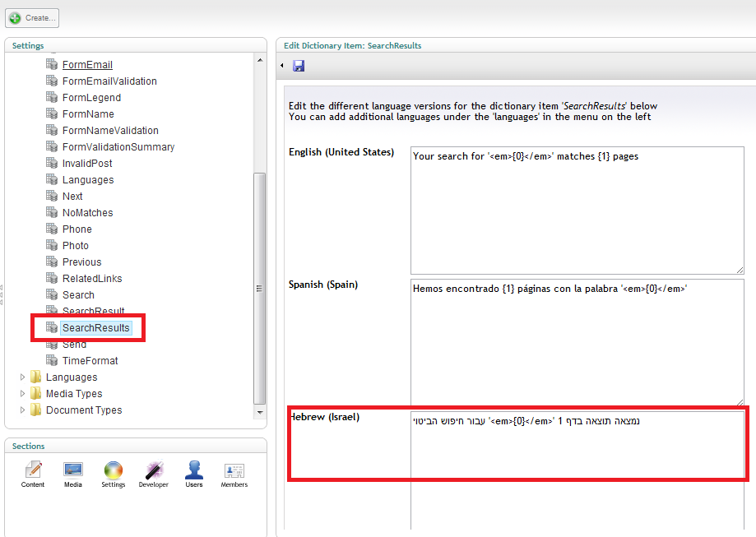Open the FormEmail dictionary item
This screenshot has height=537, width=756.
click(87, 65)
